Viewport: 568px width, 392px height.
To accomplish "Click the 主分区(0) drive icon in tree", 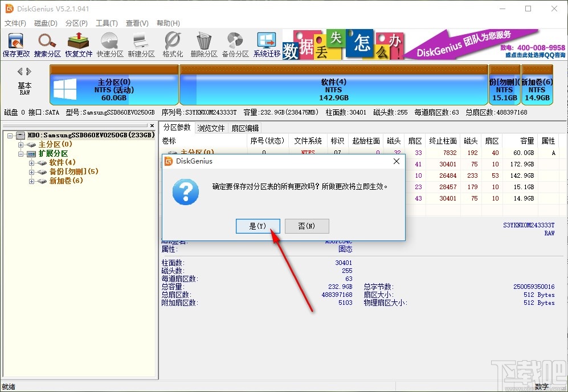I will pos(32,145).
